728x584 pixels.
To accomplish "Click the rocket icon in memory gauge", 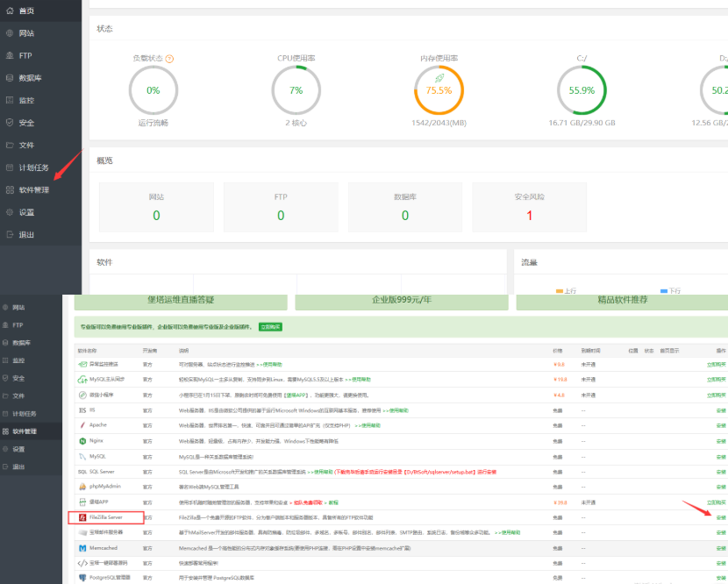I will click(x=439, y=79).
